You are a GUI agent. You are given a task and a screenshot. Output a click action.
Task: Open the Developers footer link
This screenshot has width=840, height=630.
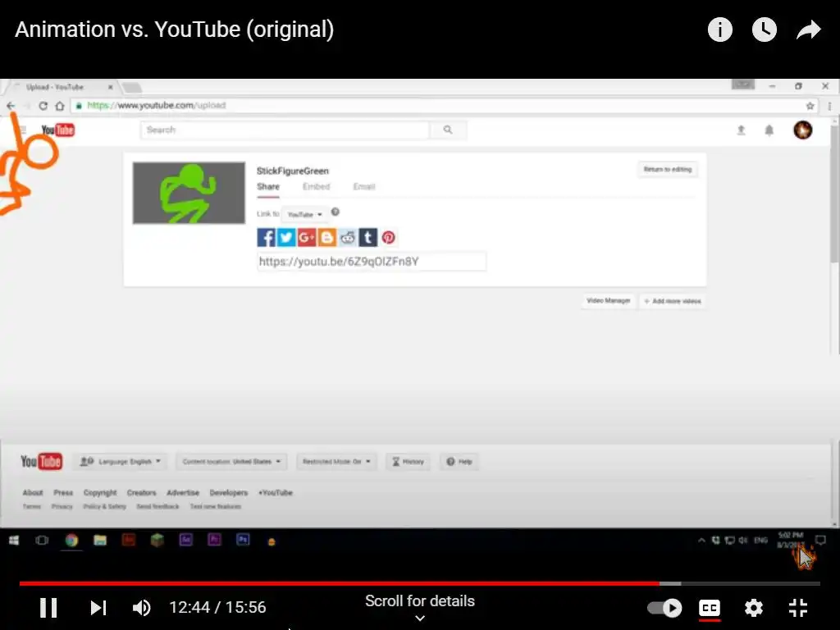[229, 492]
